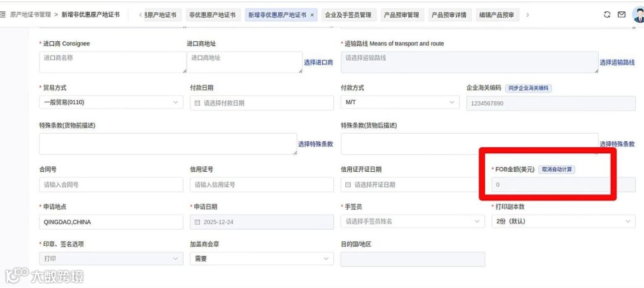Click 原产地证书管理 breadcrumb

pyautogui.click(x=30, y=14)
